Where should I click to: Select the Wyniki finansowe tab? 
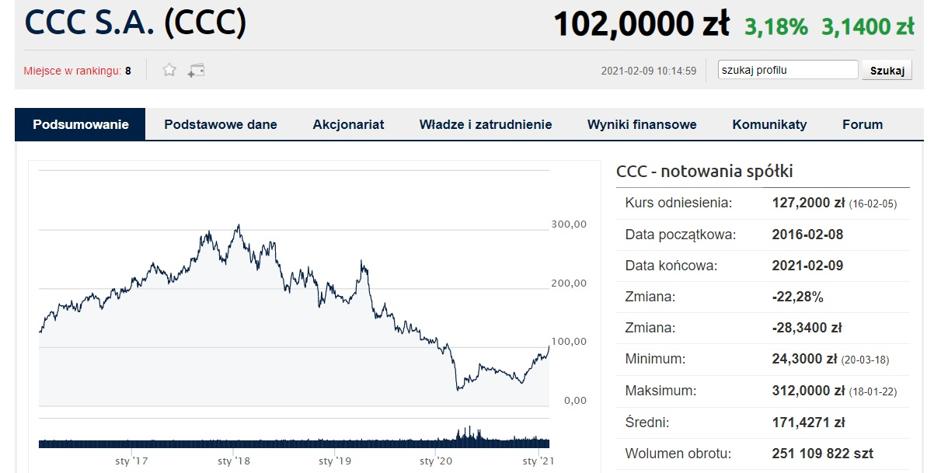coord(642,125)
